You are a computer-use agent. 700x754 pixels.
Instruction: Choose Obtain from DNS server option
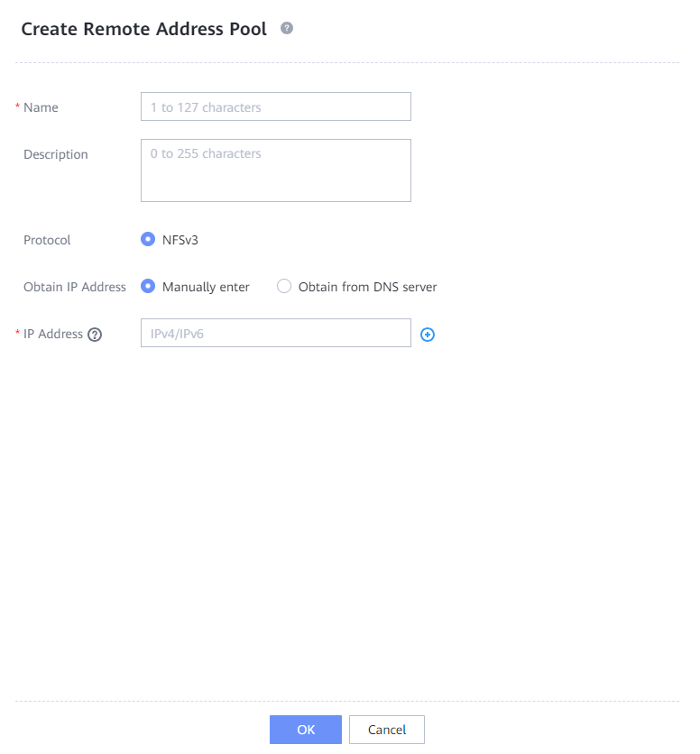pos(284,287)
